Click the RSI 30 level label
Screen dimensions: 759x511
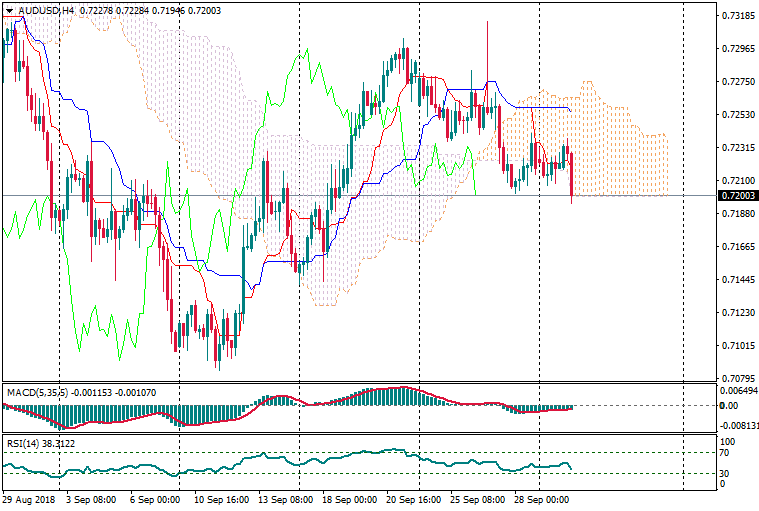coord(727,473)
